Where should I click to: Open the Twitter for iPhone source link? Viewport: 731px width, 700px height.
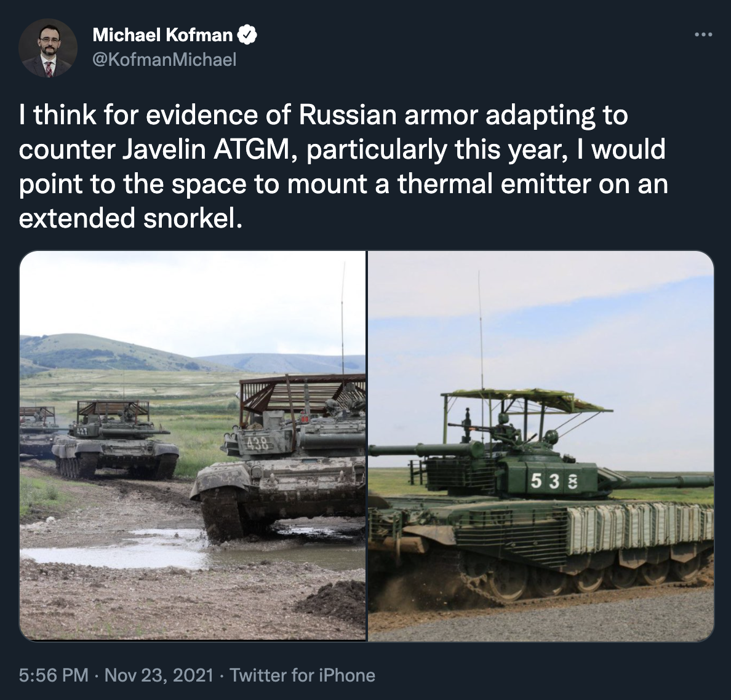pos(302,675)
